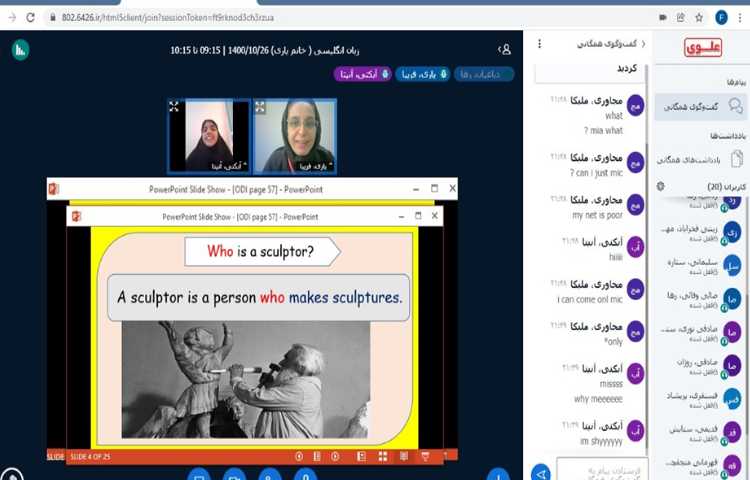Type in the chat message input field
750x480 pixels.
pos(601,469)
